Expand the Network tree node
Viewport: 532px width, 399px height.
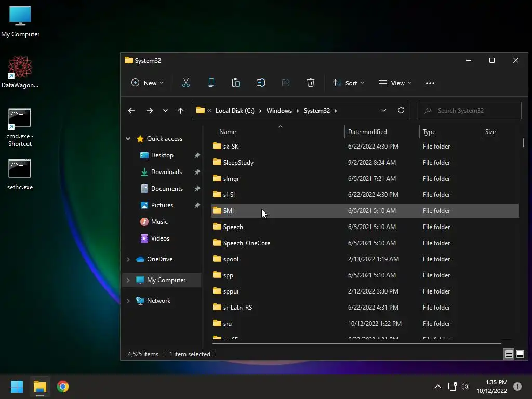(128, 301)
